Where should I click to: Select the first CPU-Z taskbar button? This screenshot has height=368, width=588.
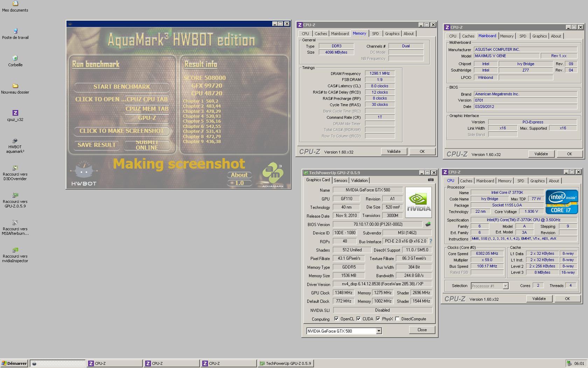click(x=115, y=363)
